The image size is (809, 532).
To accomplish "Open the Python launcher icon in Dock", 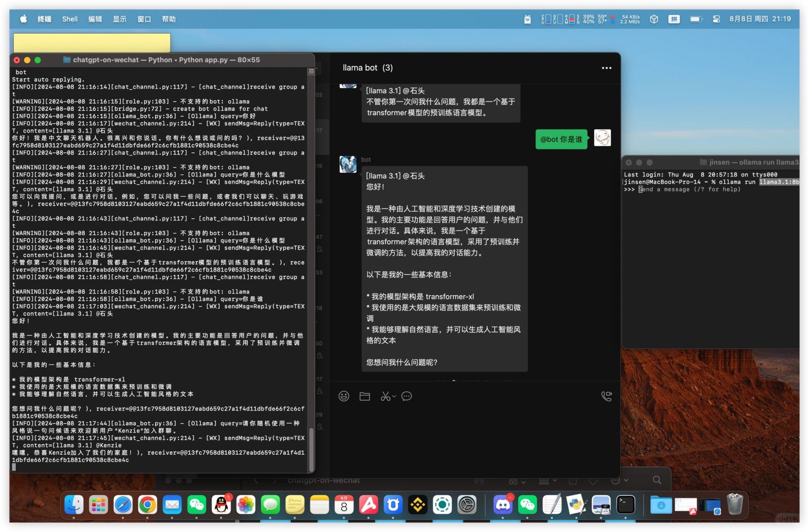I will pyautogui.click(x=576, y=504).
